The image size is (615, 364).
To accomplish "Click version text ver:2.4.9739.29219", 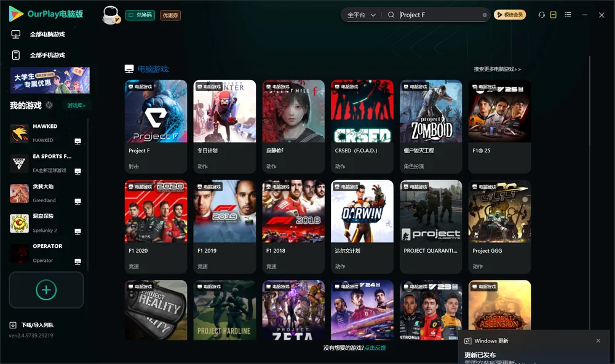I will 31,336.
